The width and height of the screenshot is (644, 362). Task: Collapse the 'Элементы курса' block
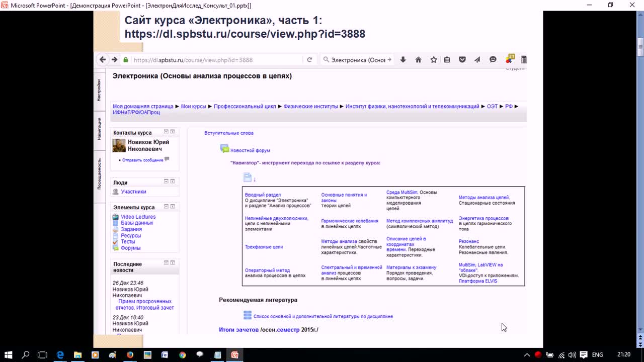coord(166,206)
